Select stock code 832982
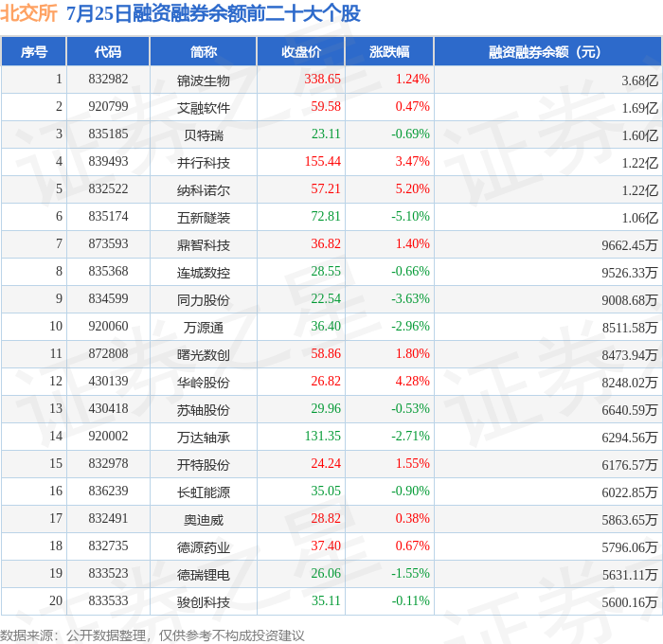The width and height of the screenshot is (663, 644). point(108,79)
